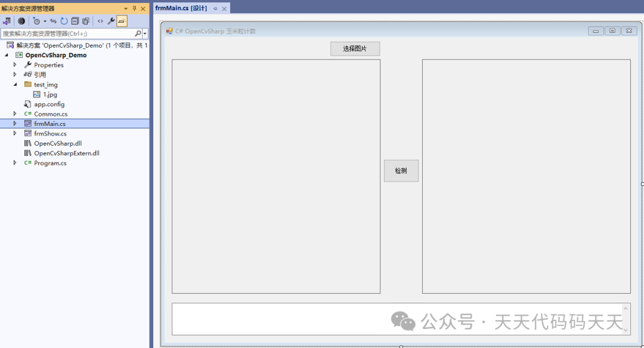
Task: Switch Solution Explorer between solution and folder views
Action: [x=7, y=21]
